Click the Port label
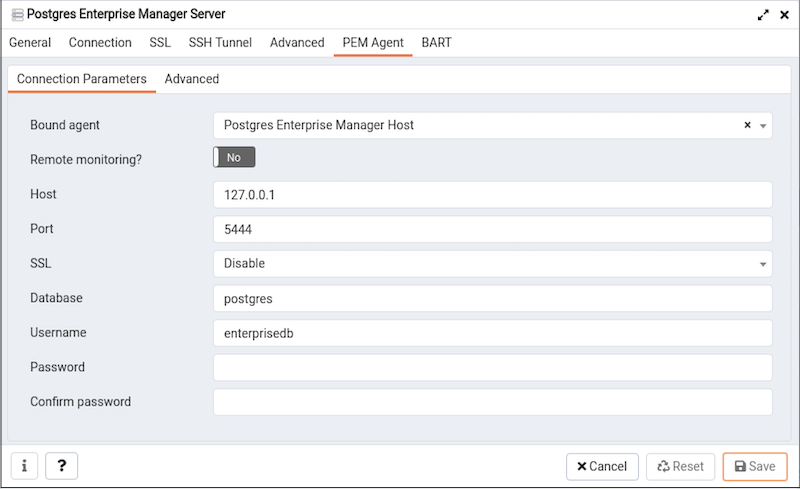The height and width of the screenshot is (489, 800). (42, 229)
